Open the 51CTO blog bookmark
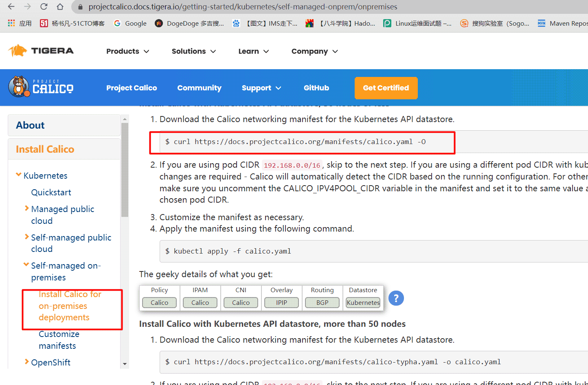588x385 pixels. 72,23
